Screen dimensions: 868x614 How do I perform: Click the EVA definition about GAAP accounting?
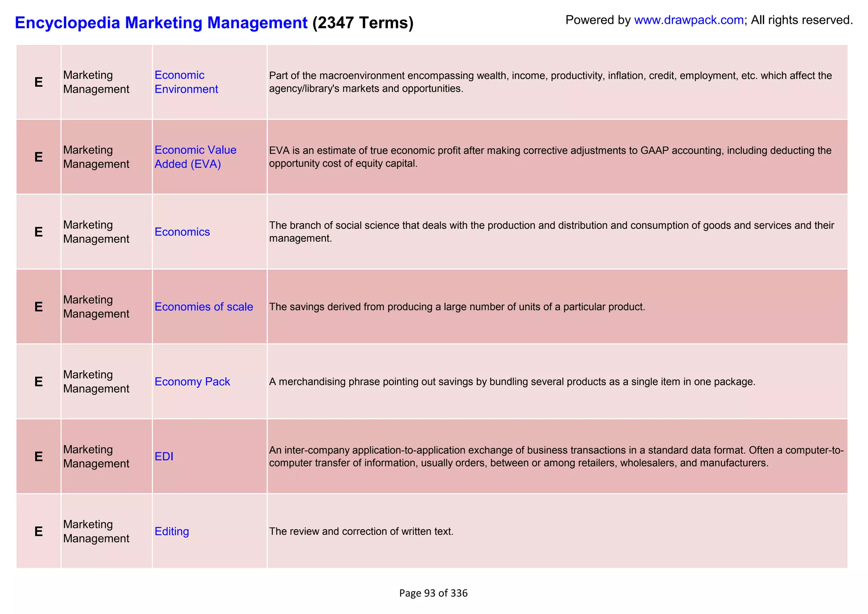[x=550, y=157]
